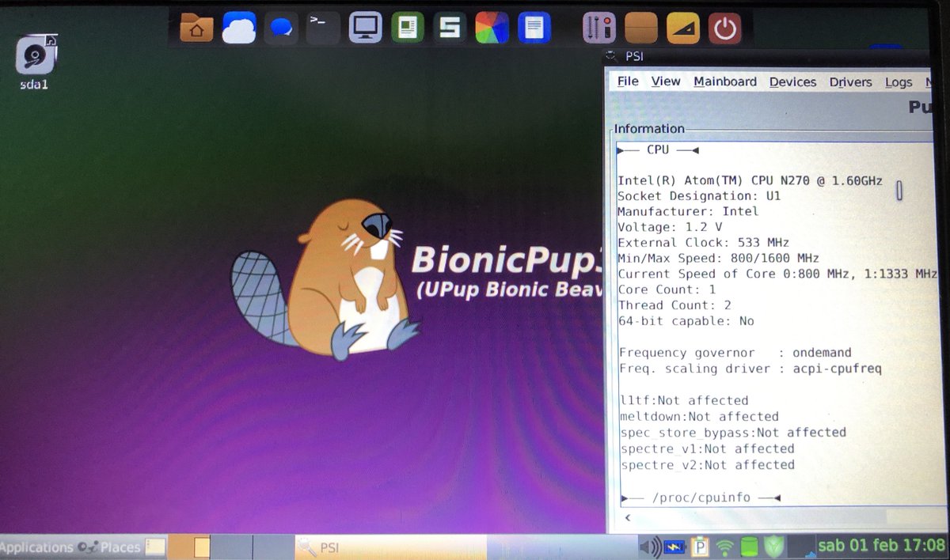Click the 'spectre_v2:Not affected' line
Viewport: 950px width, 560px height.
pyautogui.click(x=707, y=465)
